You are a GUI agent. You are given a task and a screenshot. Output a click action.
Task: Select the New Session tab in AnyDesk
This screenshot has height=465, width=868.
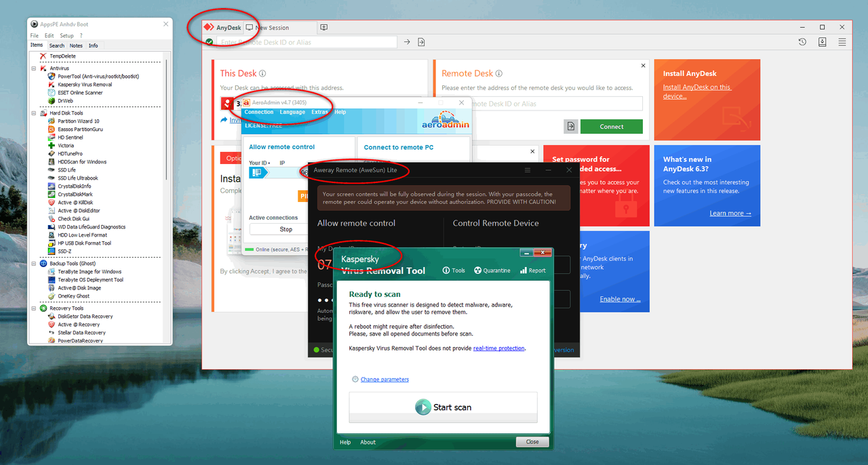279,28
